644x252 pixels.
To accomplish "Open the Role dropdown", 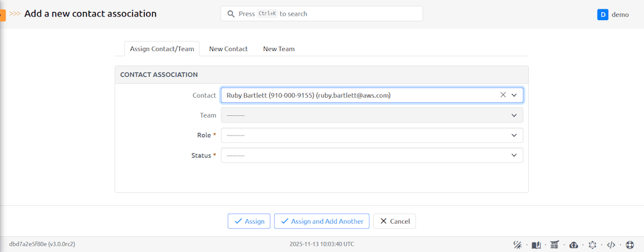I will pyautogui.click(x=372, y=135).
